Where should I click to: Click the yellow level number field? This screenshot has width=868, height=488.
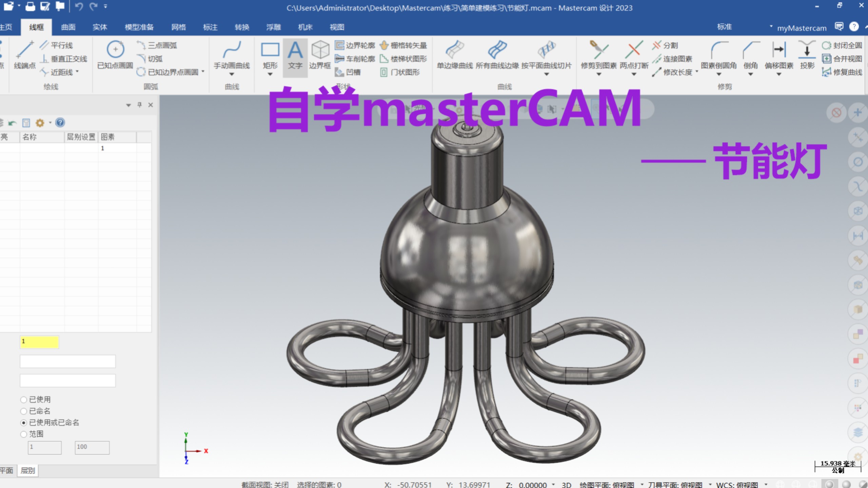[x=39, y=342]
